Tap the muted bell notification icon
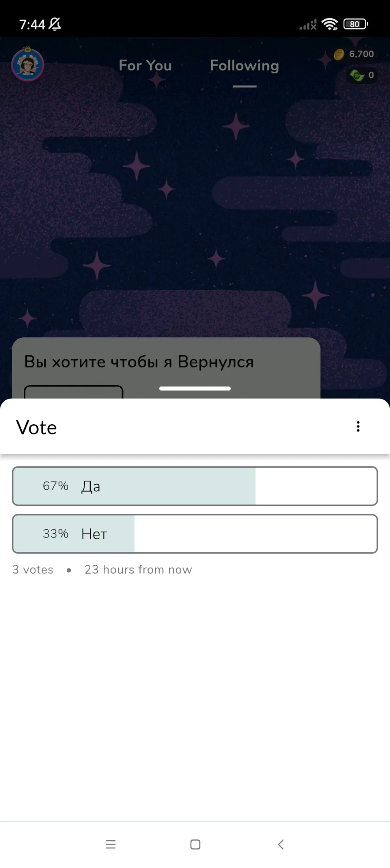Image resolution: width=390 pixels, height=868 pixels. click(55, 24)
